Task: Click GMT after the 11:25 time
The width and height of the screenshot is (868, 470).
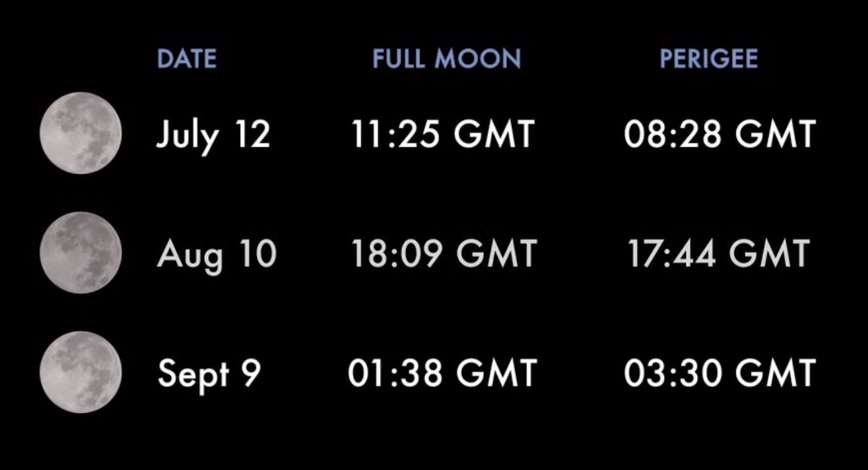Action: [497, 134]
